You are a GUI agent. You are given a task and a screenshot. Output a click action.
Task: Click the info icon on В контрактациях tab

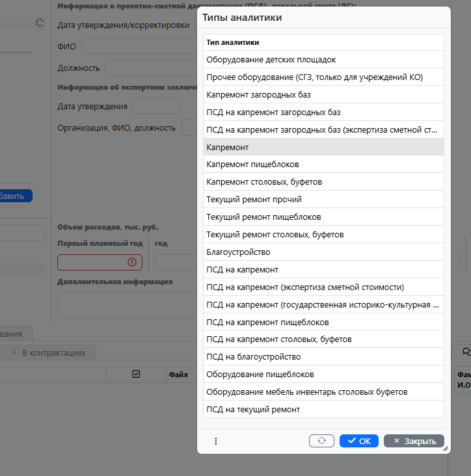click(14, 352)
